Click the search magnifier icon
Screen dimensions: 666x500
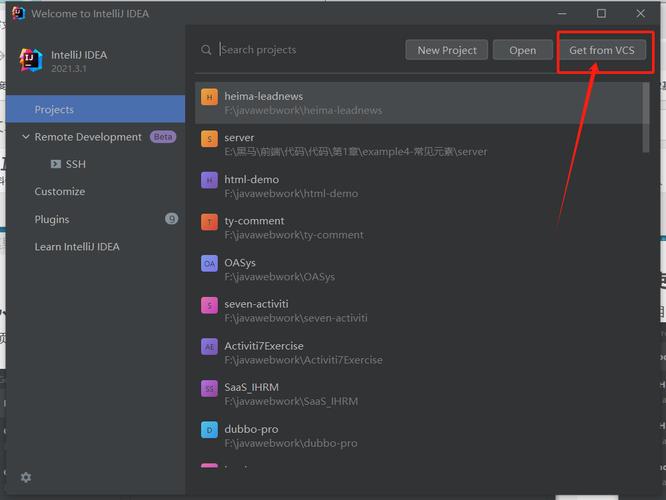[x=206, y=50]
